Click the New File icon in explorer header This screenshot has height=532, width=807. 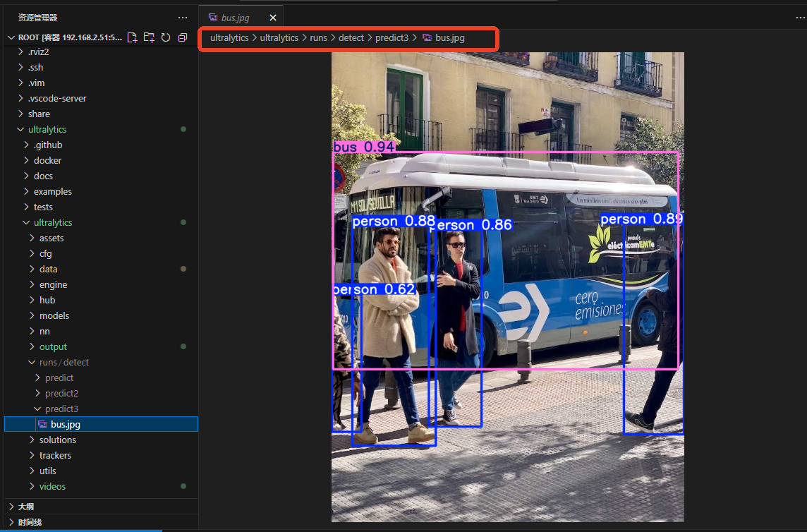coord(133,37)
